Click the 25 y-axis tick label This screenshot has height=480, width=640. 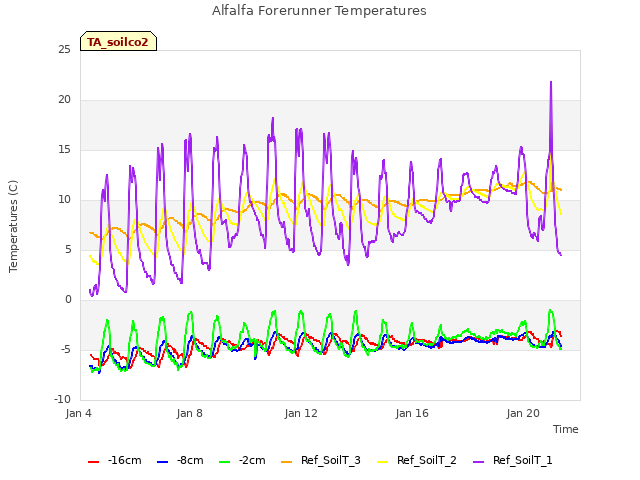pos(64,50)
